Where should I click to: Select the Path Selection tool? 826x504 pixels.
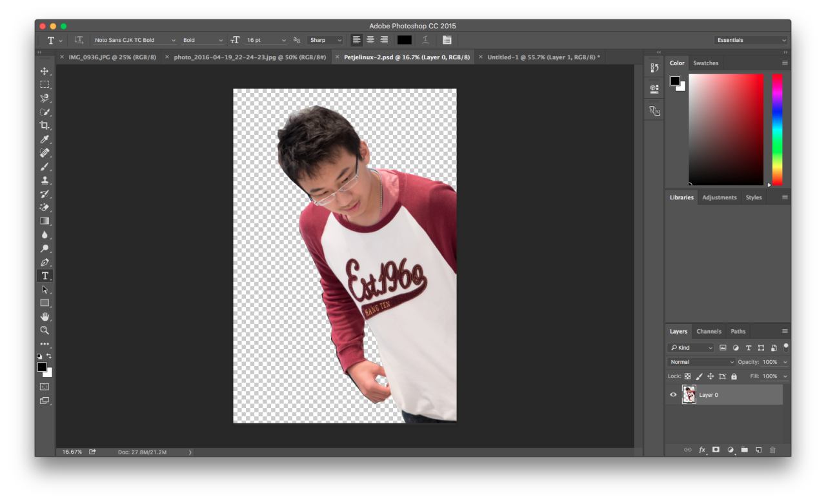[45, 289]
